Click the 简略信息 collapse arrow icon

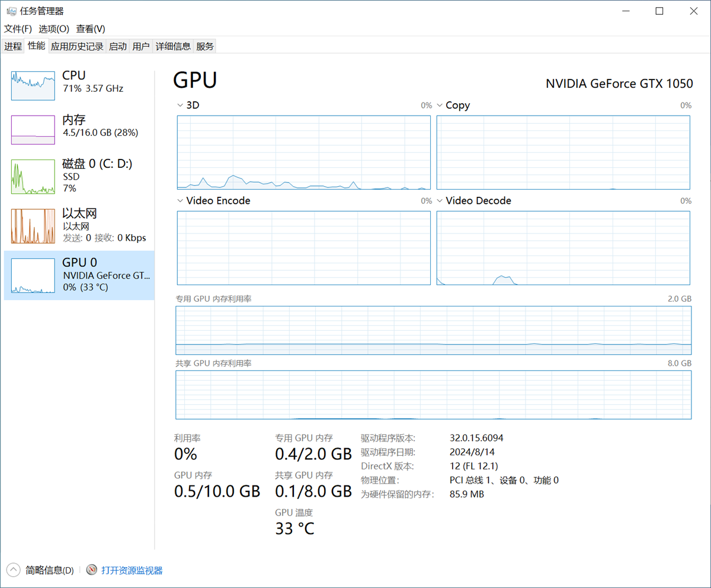coord(14,570)
